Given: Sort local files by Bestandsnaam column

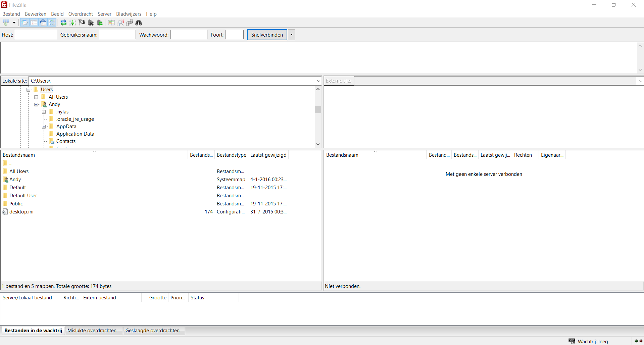Looking at the screenshot, I should (x=94, y=155).
